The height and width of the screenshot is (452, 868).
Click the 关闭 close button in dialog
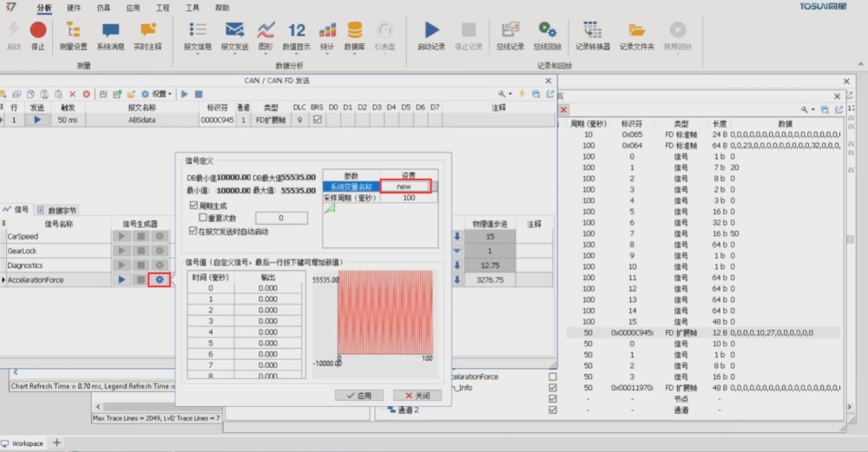coord(417,395)
